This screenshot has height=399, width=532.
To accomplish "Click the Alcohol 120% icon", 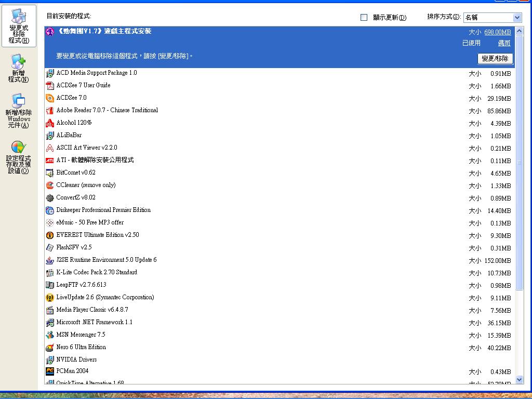I will 50,123.
